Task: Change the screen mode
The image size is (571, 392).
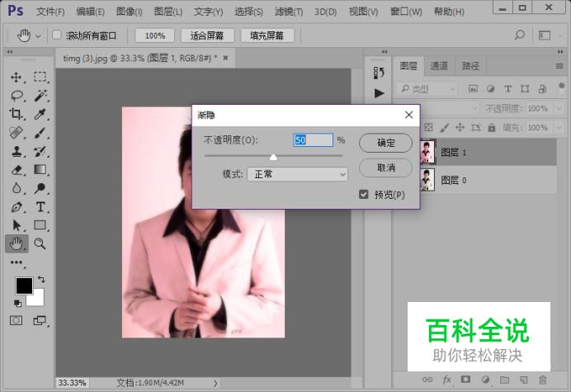Action: coord(40,320)
